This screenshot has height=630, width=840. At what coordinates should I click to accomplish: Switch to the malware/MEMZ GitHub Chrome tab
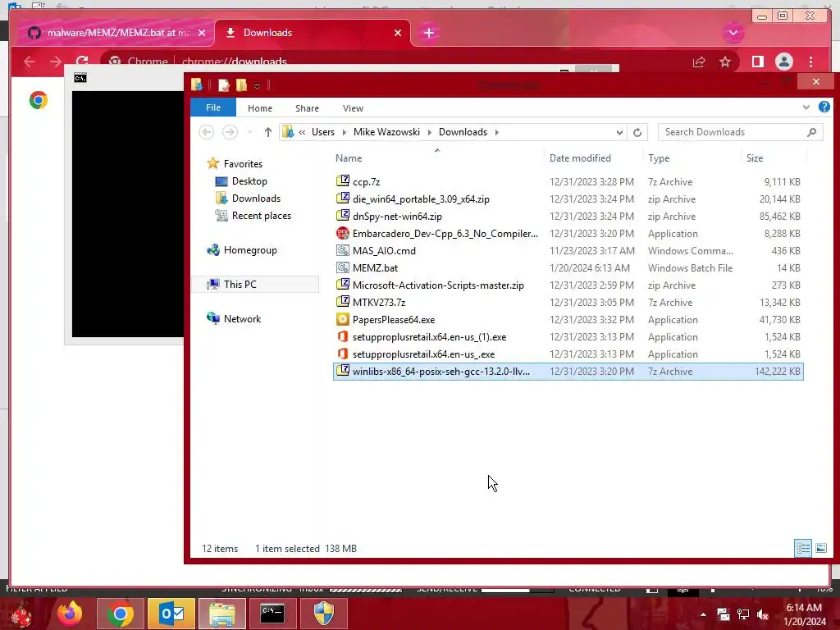pos(118,33)
